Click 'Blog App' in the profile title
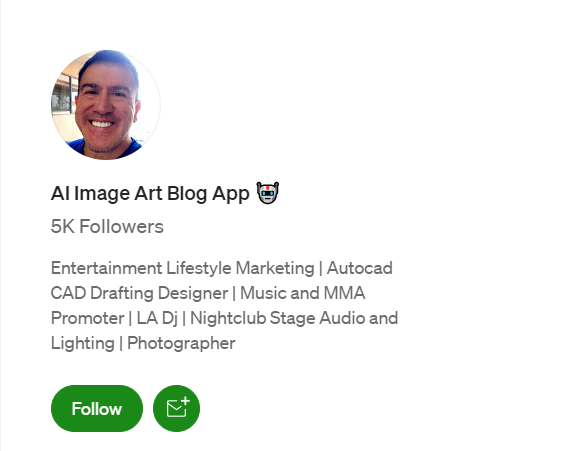The height and width of the screenshot is (451, 567). click(208, 193)
